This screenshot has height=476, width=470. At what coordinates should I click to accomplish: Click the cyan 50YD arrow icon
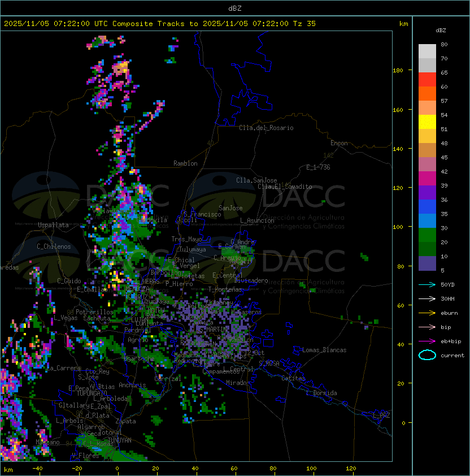pos(427,284)
